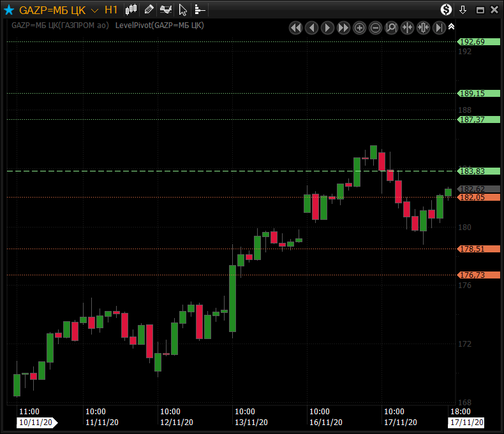Viewport: 504px width, 434px height.
Task: Select the cursor pointer tool
Action: pos(183,10)
